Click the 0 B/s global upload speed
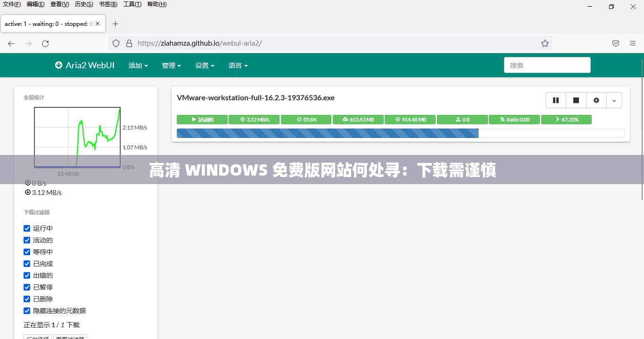644x339 pixels. click(x=36, y=183)
